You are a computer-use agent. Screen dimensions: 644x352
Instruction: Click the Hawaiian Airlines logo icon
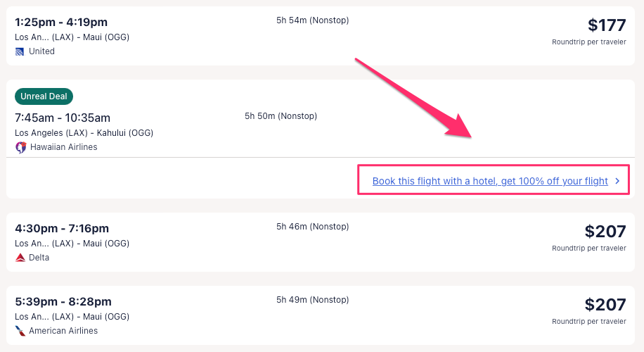20,147
